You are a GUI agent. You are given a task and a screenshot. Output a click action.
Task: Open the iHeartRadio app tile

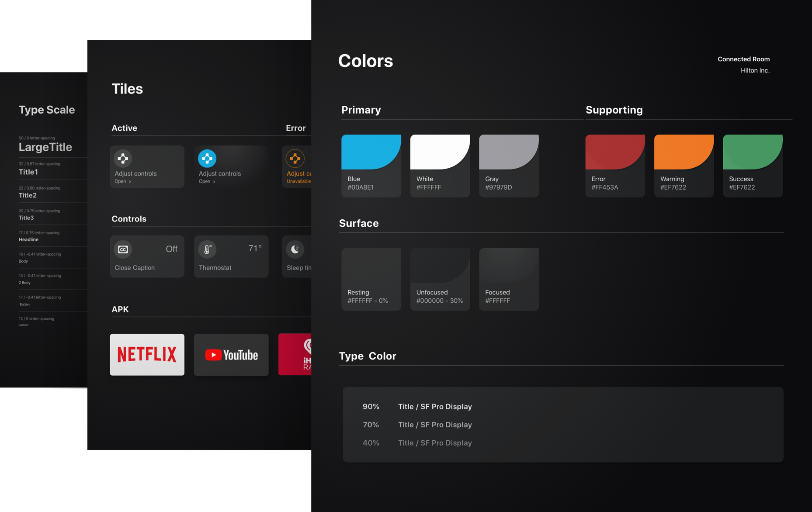(x=295, y=354)
